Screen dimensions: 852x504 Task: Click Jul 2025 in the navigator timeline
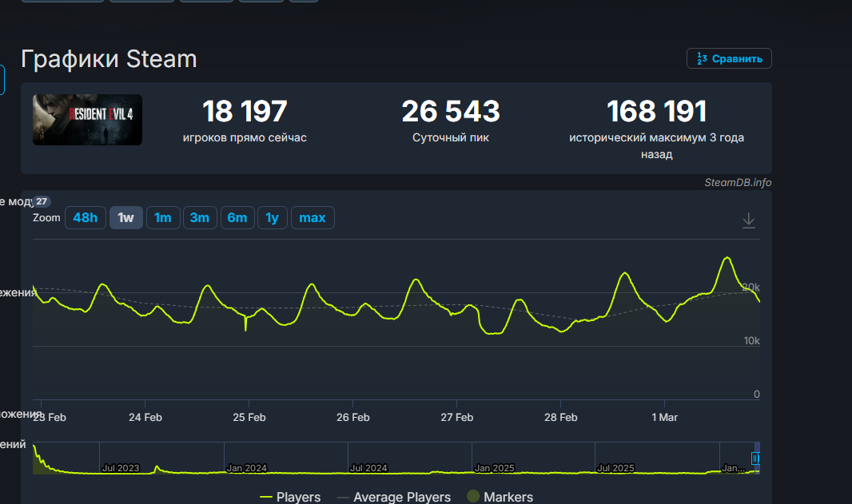tap(615, 467)
